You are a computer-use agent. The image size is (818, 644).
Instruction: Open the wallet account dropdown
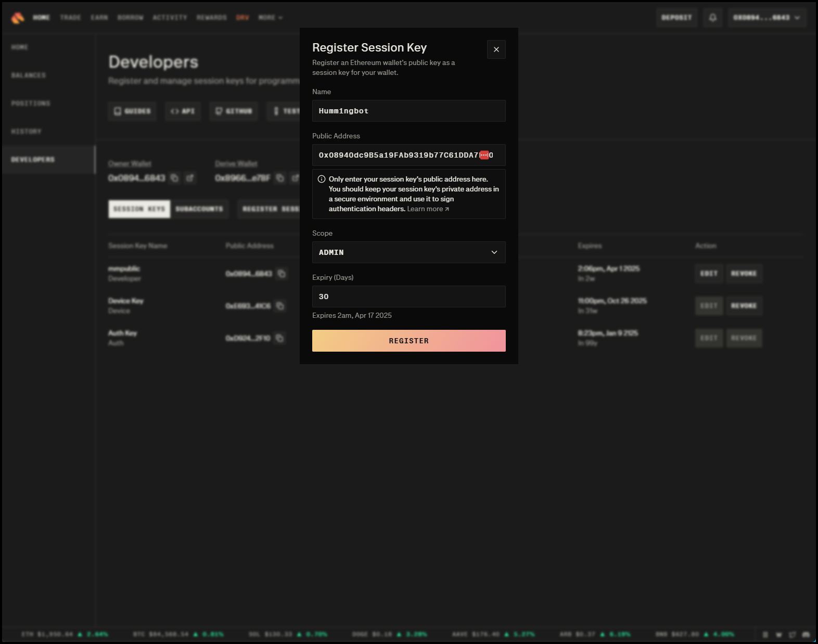coord(766,18)
